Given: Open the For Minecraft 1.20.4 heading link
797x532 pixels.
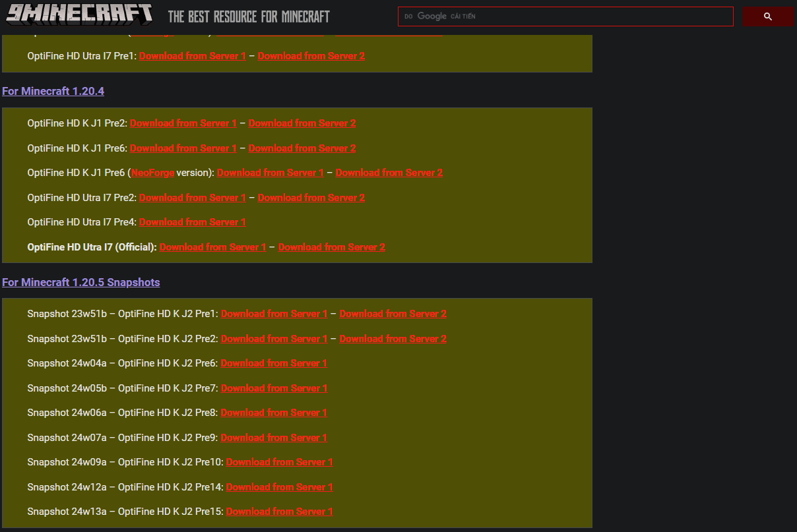Looking at the screenshot, I should click(x=53, y=91).
